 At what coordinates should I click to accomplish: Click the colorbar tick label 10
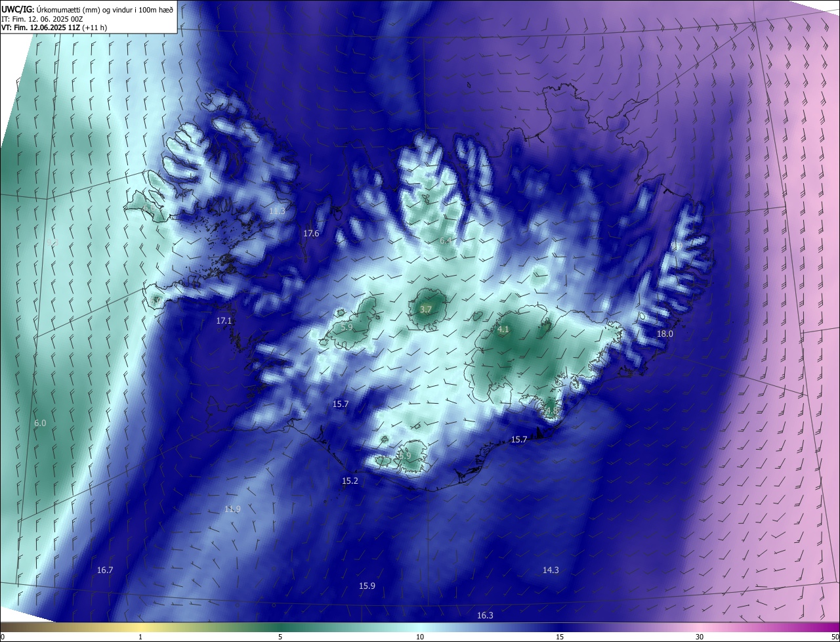(420, 637)
